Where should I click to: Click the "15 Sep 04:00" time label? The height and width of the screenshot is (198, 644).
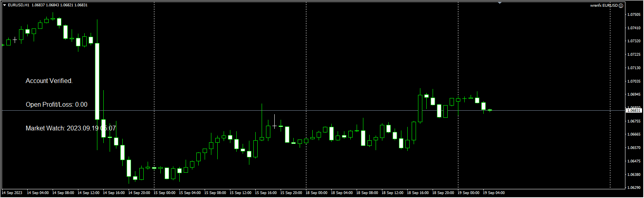[190, 193]
